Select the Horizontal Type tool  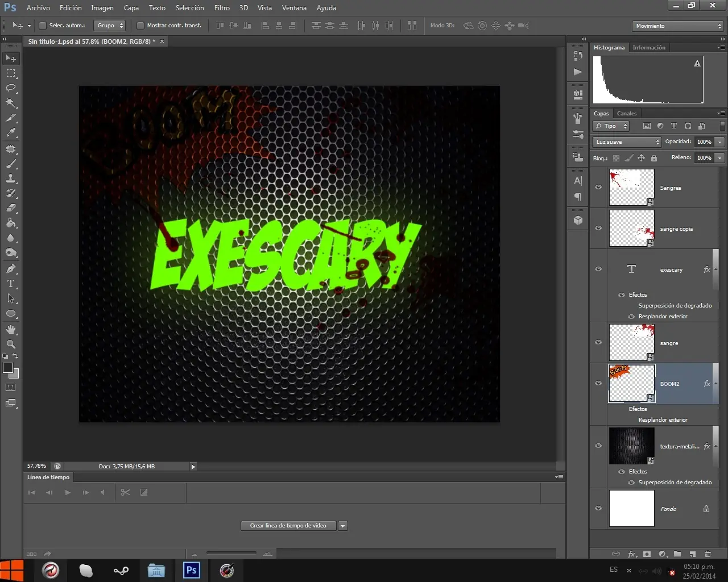point(11,284)
